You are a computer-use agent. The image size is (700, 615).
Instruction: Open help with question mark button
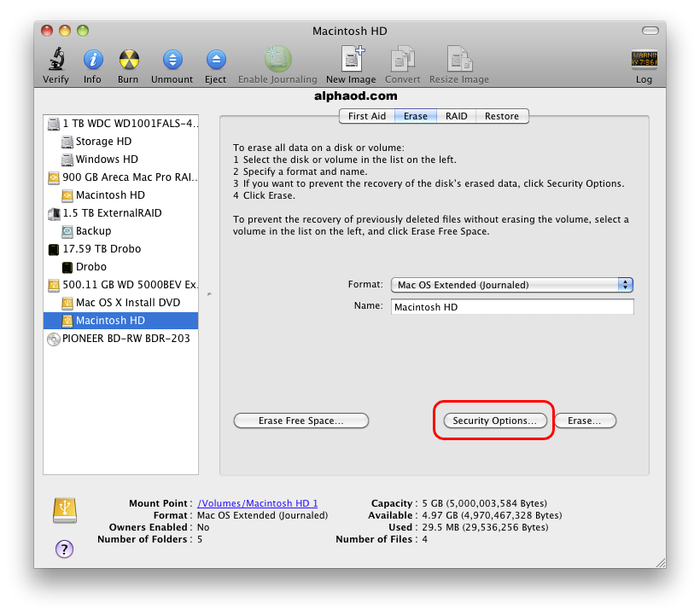[x=64, y=549]
